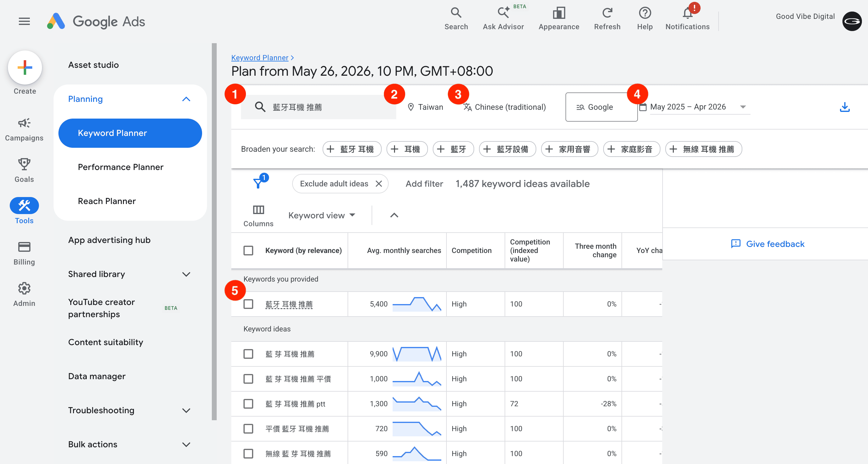868x464 pixels.
Task: Add 藍牙 耳機 to broaden search
Action: tap(352, 149)
